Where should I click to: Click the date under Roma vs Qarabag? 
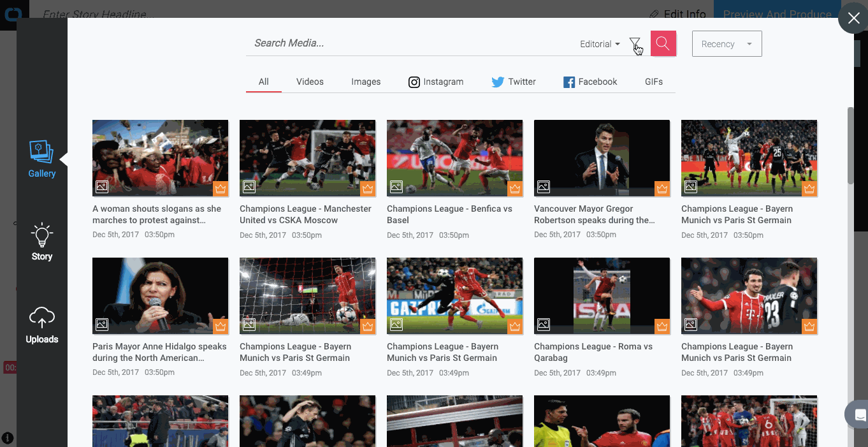tap(575, 373)
